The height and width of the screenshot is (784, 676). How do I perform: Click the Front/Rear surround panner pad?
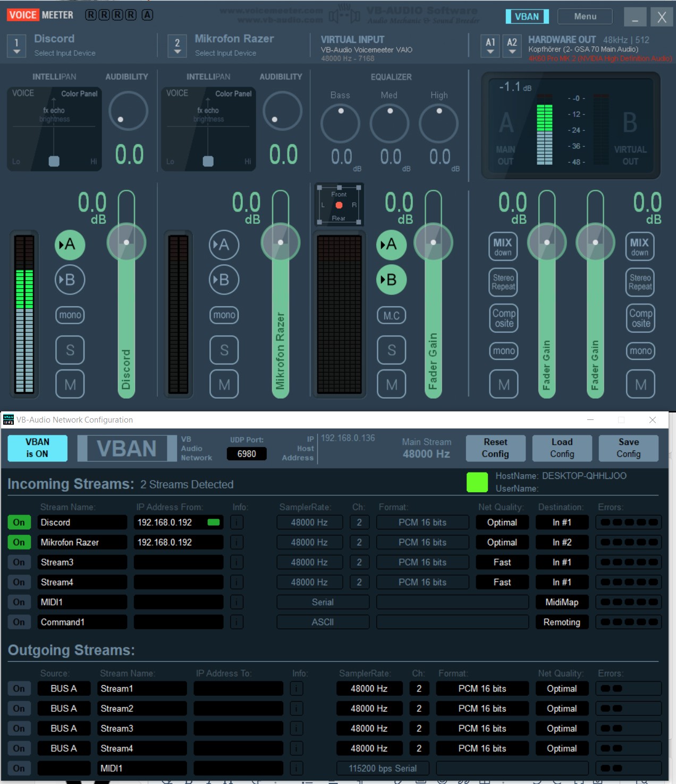[x=339, y=205]
